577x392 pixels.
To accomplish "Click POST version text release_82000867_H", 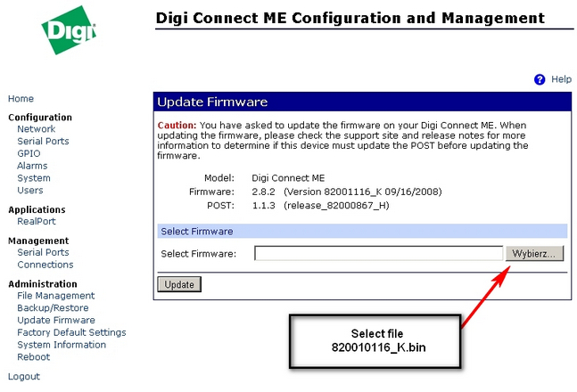I will [x=336, y=206].
